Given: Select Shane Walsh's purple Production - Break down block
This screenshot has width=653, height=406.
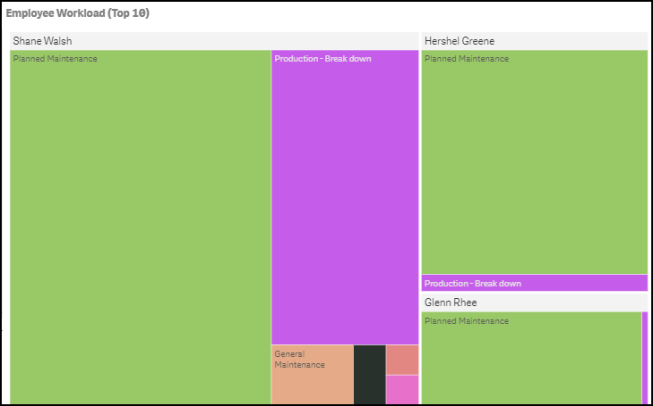Looking at the screenshot, I should click(345, 197).
